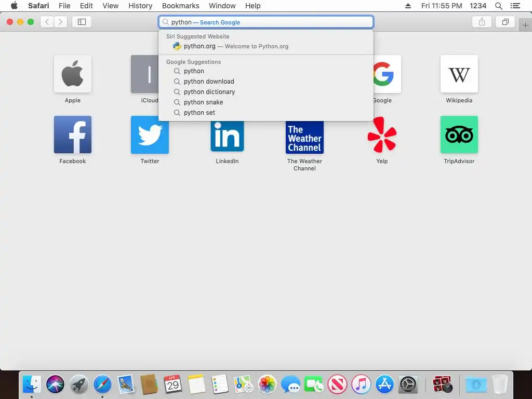Open the iCloud favorites tile
This screenshot has height=399, width=532.
145,74
